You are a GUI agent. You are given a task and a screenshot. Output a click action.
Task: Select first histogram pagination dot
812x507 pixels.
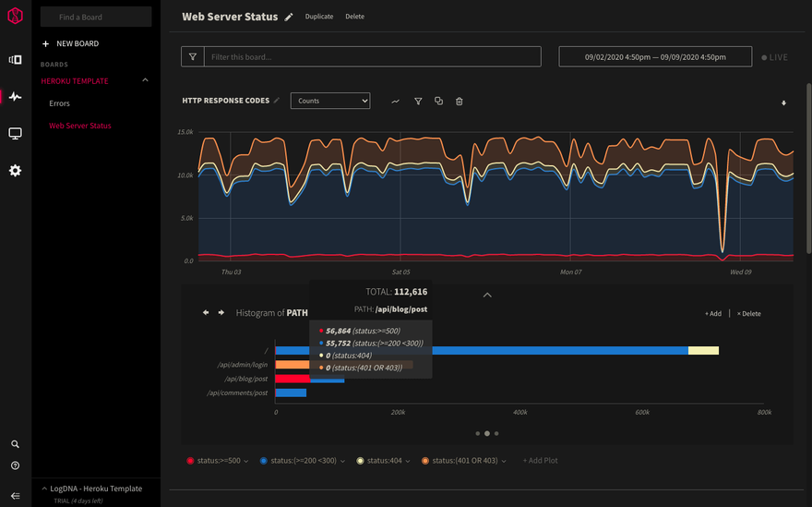(477, 433)
